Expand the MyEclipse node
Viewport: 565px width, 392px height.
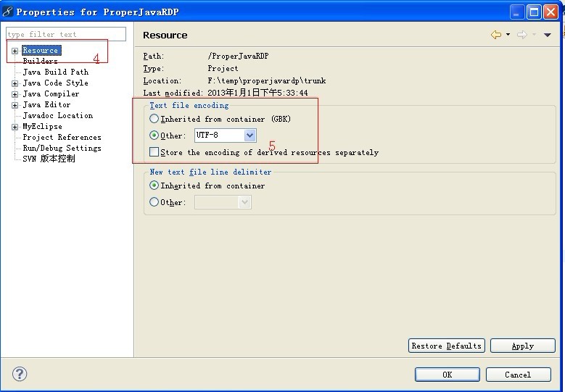(x=15, y=127)
